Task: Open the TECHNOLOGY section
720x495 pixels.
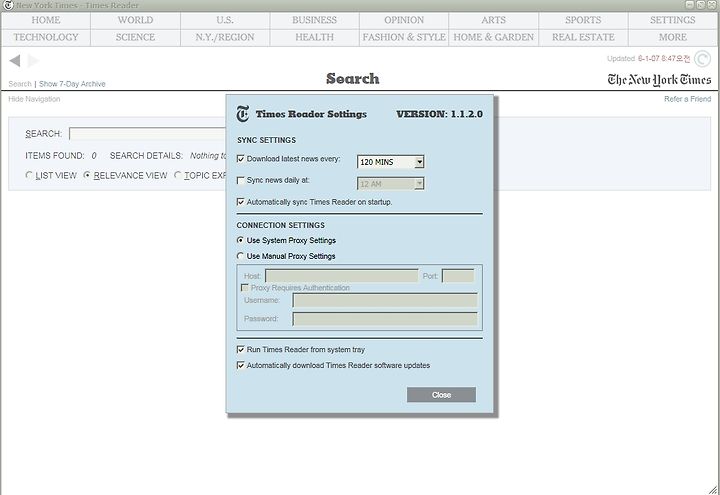Action: (46, 37)
